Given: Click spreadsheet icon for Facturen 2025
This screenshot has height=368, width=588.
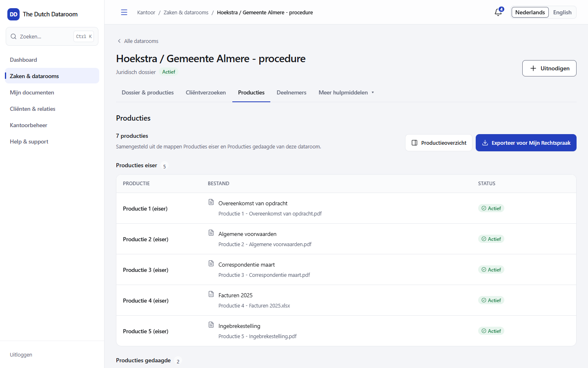Looking at the screenshot, I should (211, 294).
